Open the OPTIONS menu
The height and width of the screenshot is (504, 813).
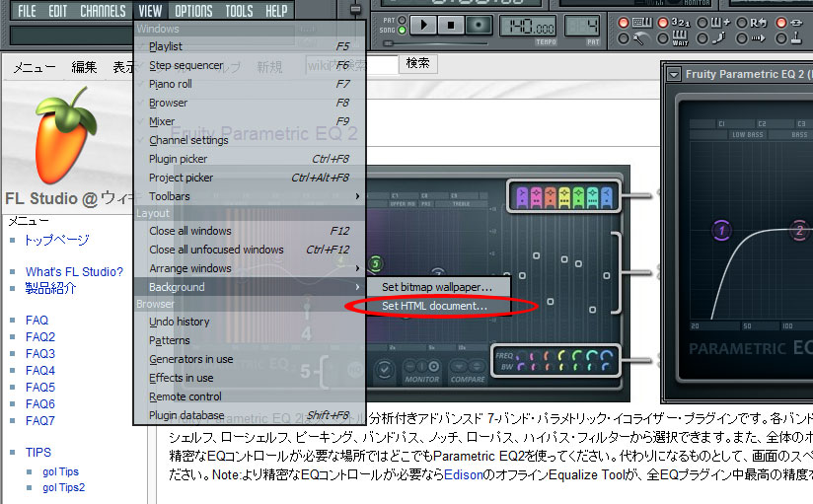[193, 11]
